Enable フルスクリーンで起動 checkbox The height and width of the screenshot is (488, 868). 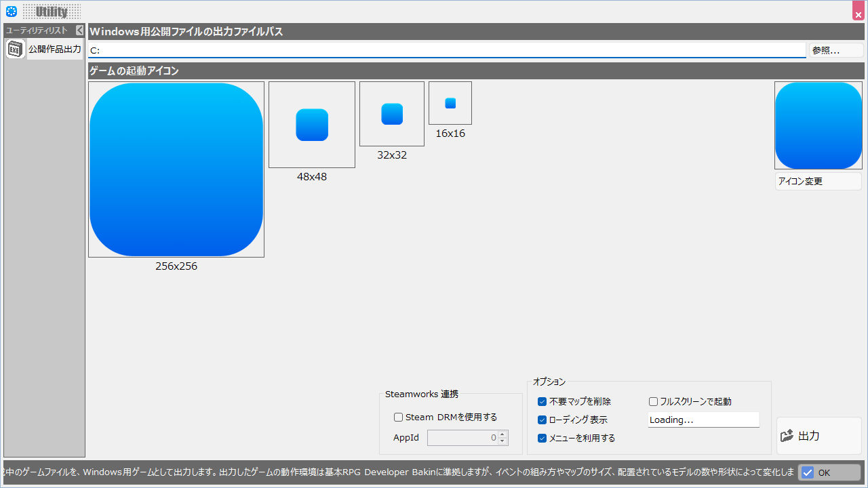(654, 402)
